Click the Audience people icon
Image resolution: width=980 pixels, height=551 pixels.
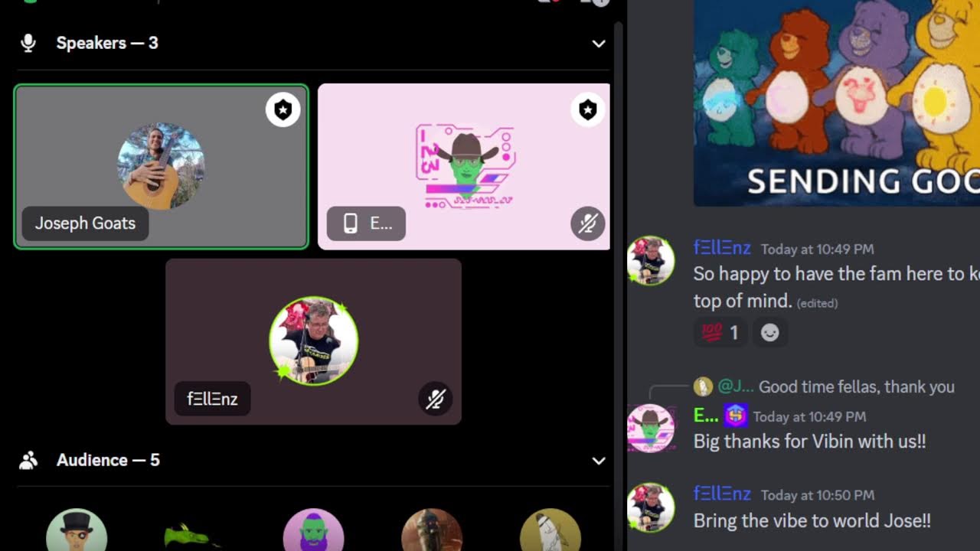pos(28,460)
